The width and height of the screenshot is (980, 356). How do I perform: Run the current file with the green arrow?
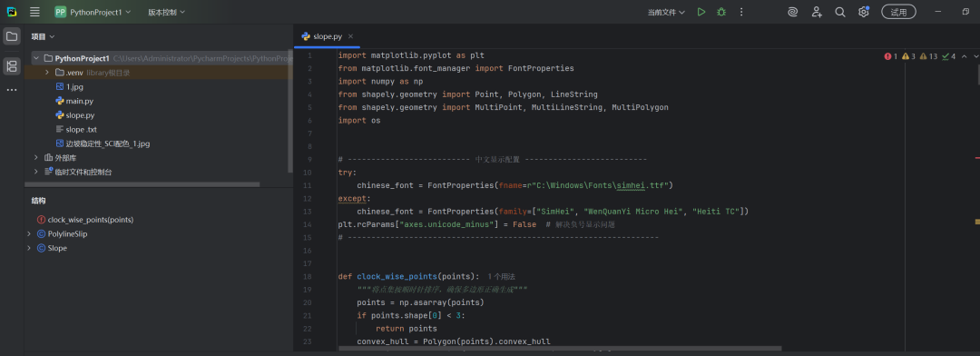[701, 12]
